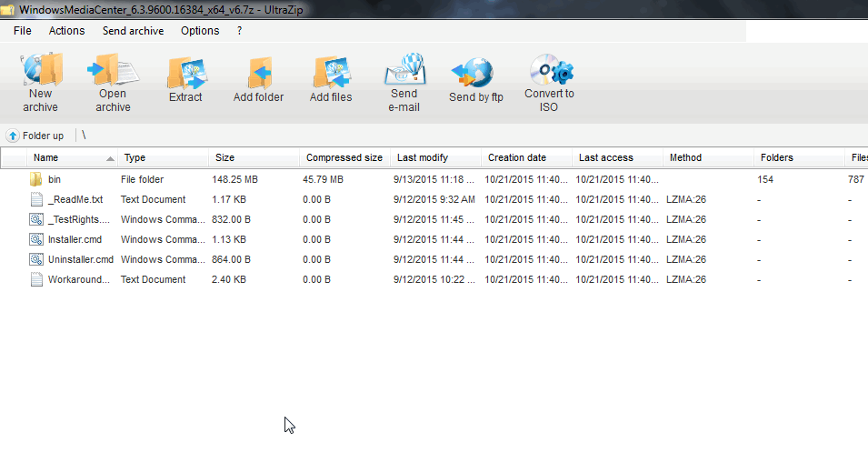Click the 9/12/2015 9:32 AM date cell
This screenshot has width=868, height=453.
434,199
